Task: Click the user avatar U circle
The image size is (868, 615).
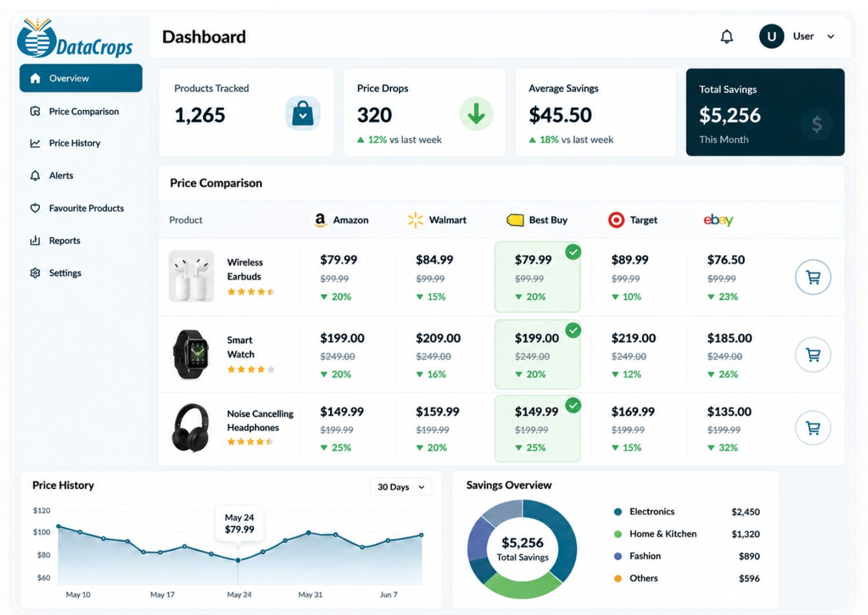Action: 771,36
